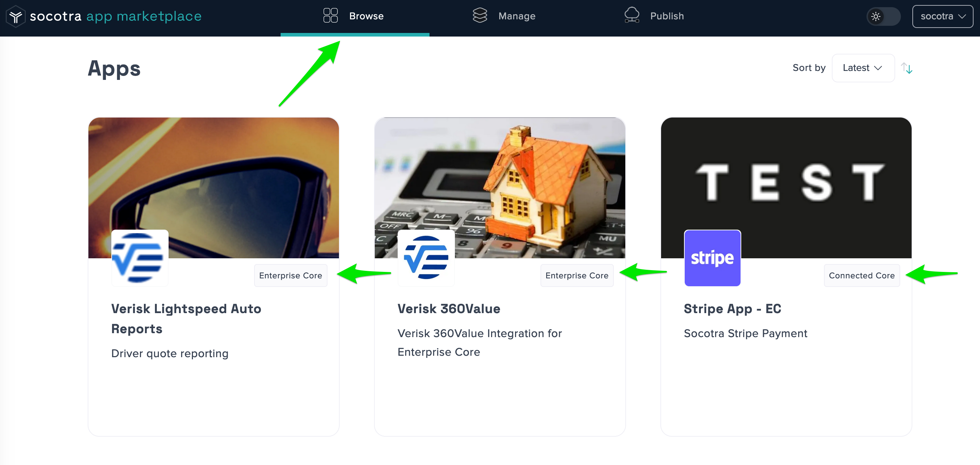Click the Publish cloud icon

[632, 16]
